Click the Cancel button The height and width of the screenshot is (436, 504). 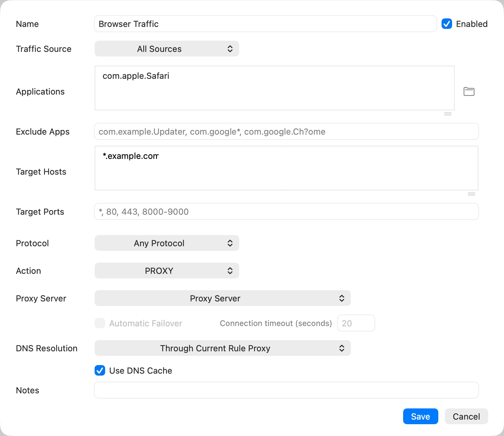(x=466, y=416)
